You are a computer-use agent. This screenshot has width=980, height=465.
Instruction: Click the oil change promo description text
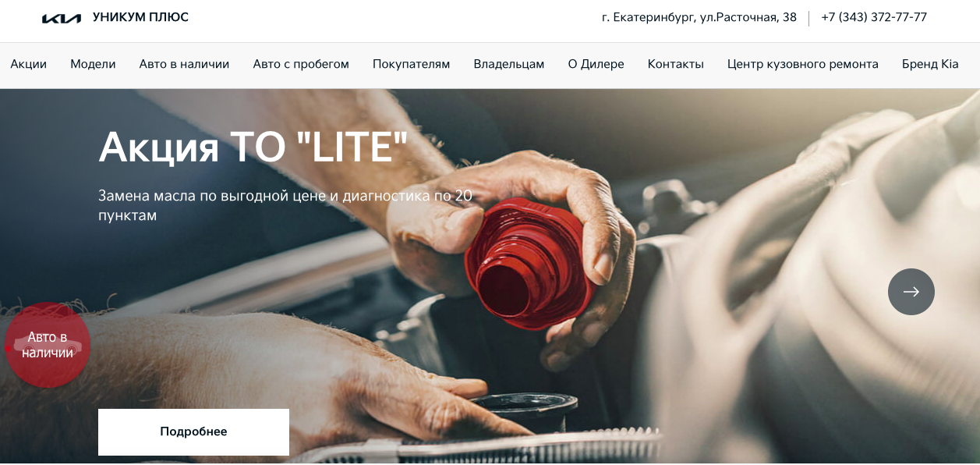click(x=285, y=205)
